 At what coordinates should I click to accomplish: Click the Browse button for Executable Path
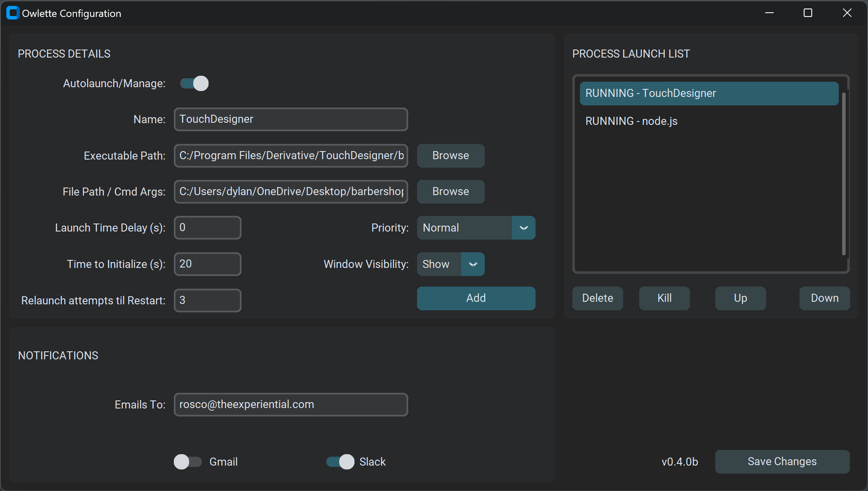click(x=450, y=156)
